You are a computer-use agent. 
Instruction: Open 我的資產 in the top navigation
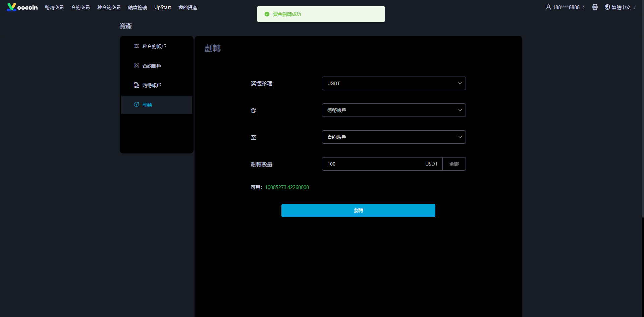(188, 7)
